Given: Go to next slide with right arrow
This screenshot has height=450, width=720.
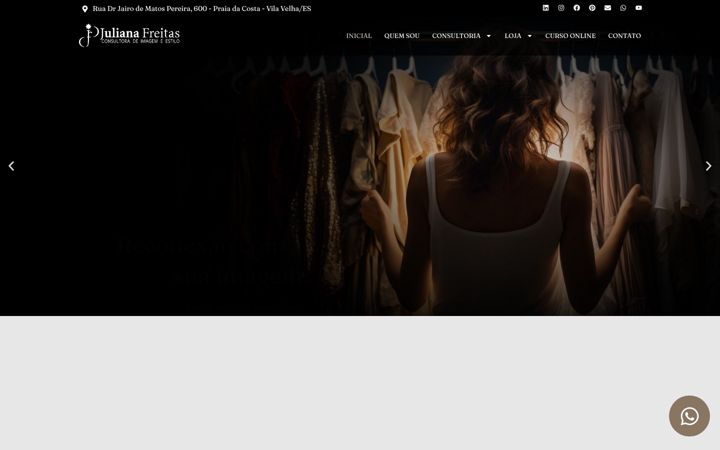Looking at the screenshot, I should point(709,166).
